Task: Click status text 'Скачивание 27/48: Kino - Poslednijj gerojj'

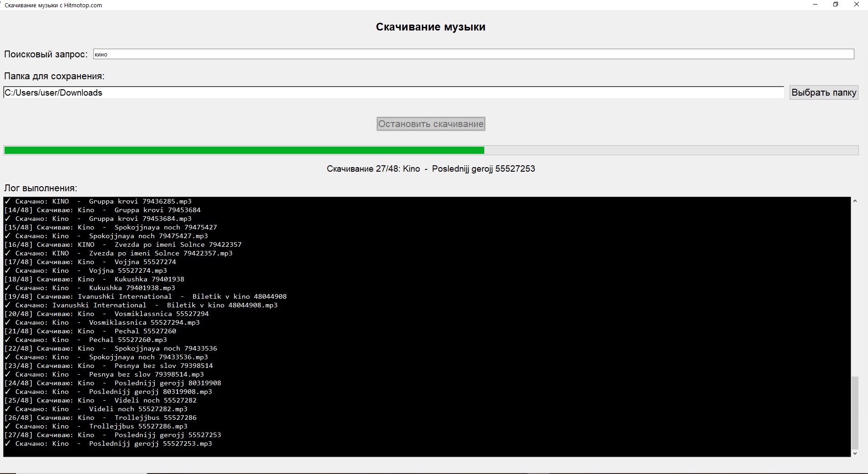Action: 431,169
